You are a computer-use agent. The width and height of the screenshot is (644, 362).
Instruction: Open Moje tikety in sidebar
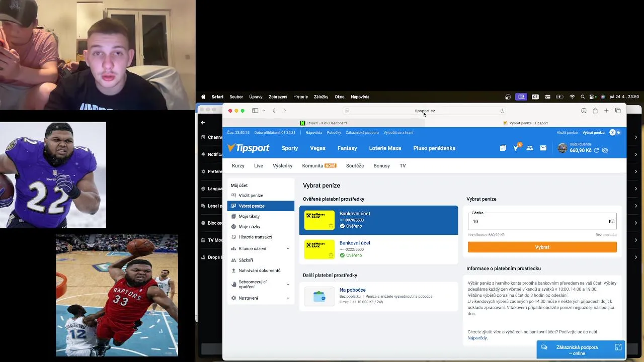[x=261, y=216]
